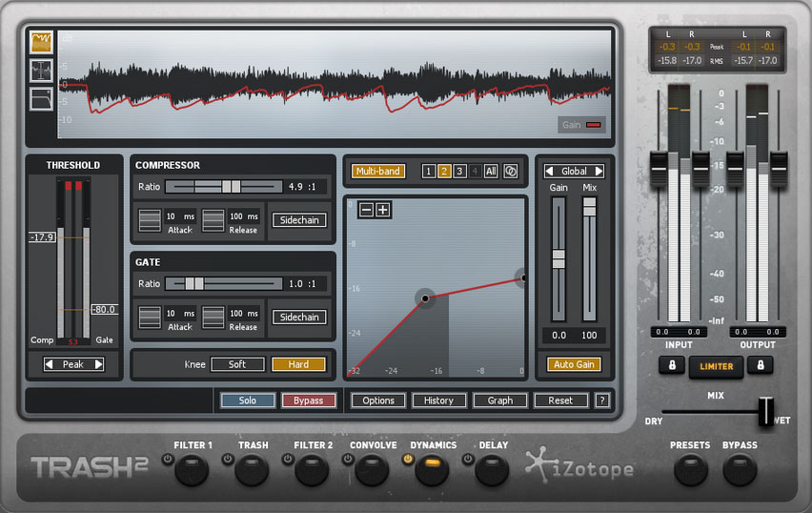Screen dimensions: 812x513
Task: Open the Presets manager knob button
Action: (690, 470)
